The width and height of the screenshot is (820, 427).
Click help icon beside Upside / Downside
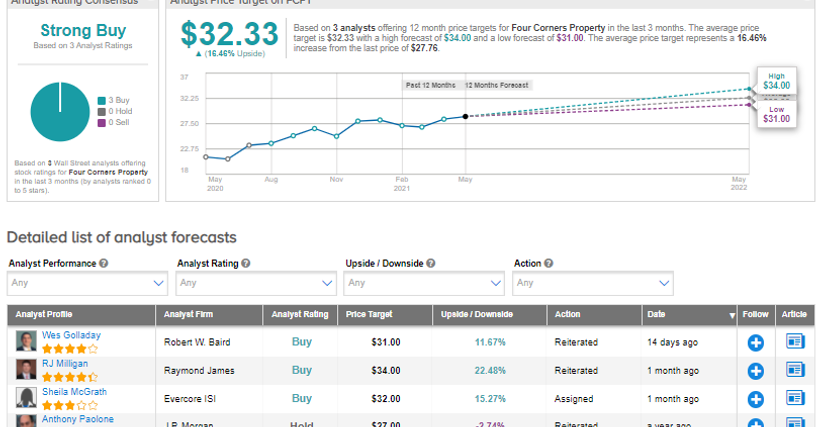pos(430,263)
